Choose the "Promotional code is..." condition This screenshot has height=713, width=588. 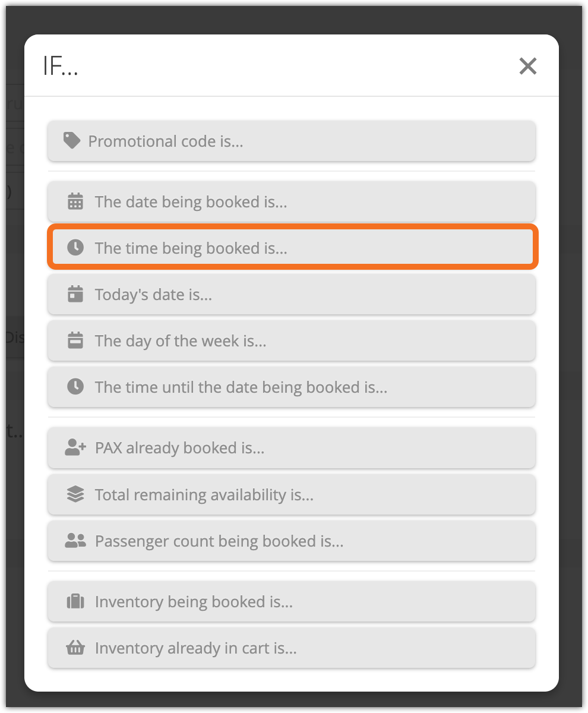(291, 141)
